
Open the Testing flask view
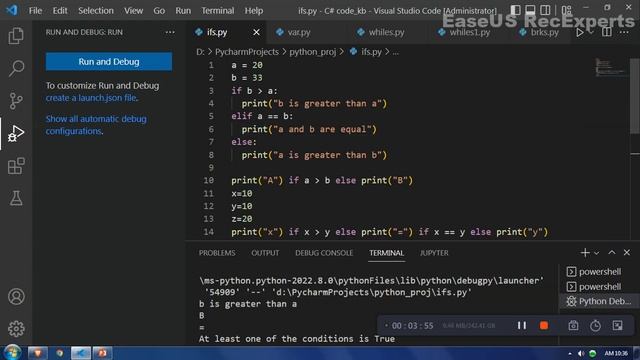[x=16, y=198]
